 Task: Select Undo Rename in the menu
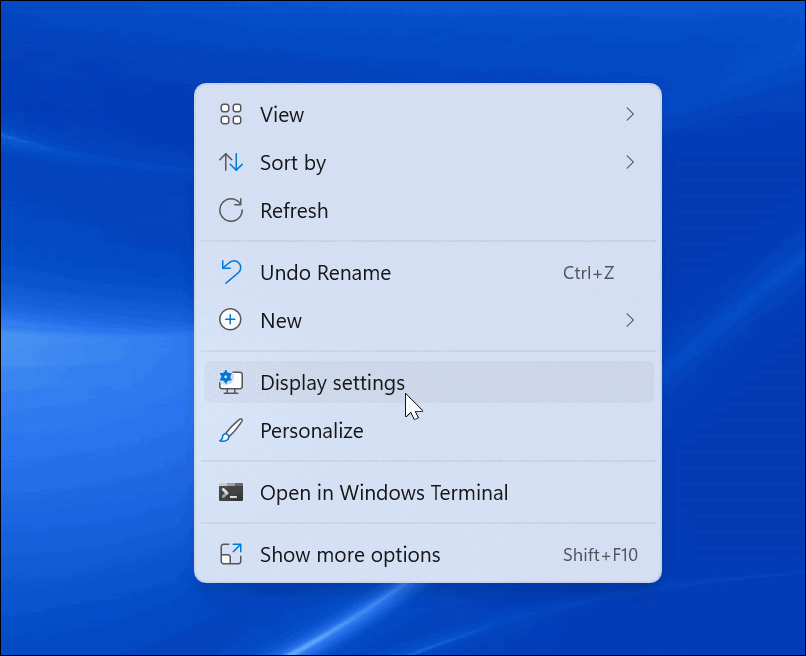[x=428, y=272]
